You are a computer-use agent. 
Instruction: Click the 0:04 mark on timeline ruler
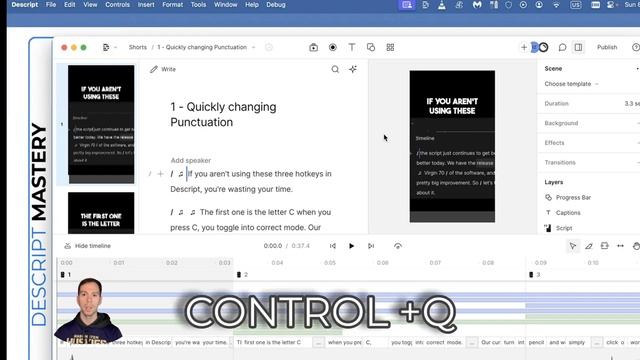pos(277,262)
